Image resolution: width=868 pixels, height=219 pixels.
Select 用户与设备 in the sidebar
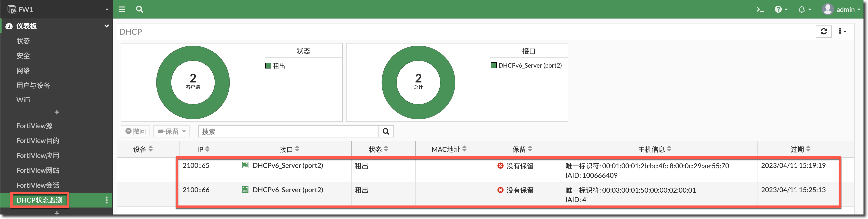pos(33,85)
